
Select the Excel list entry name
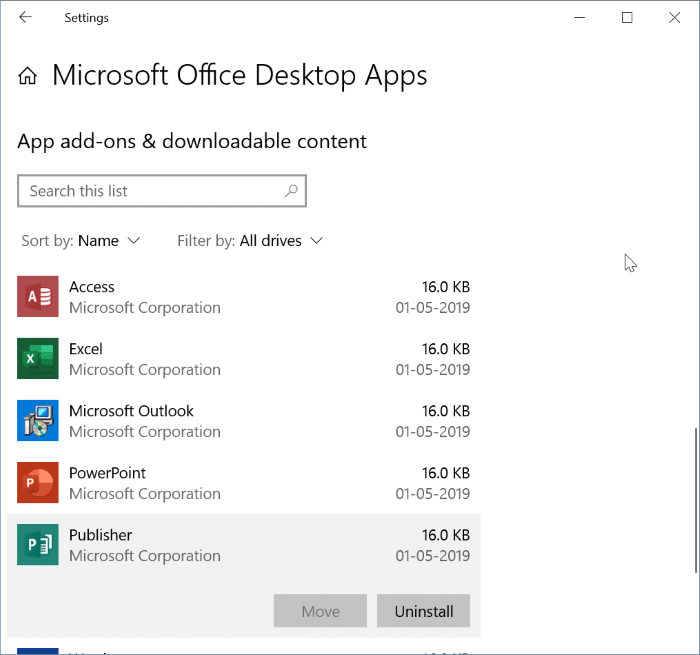tap(86, 349)
